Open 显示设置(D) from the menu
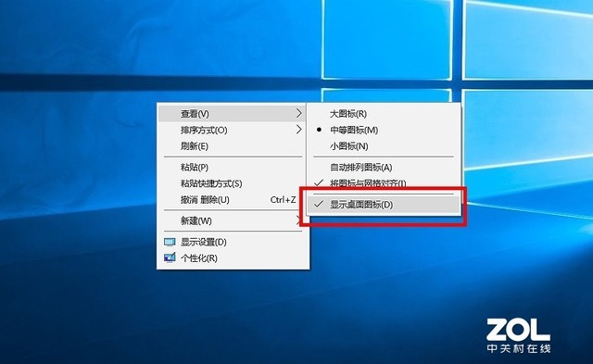Screen dimensions: 593x364 (232, 242)
